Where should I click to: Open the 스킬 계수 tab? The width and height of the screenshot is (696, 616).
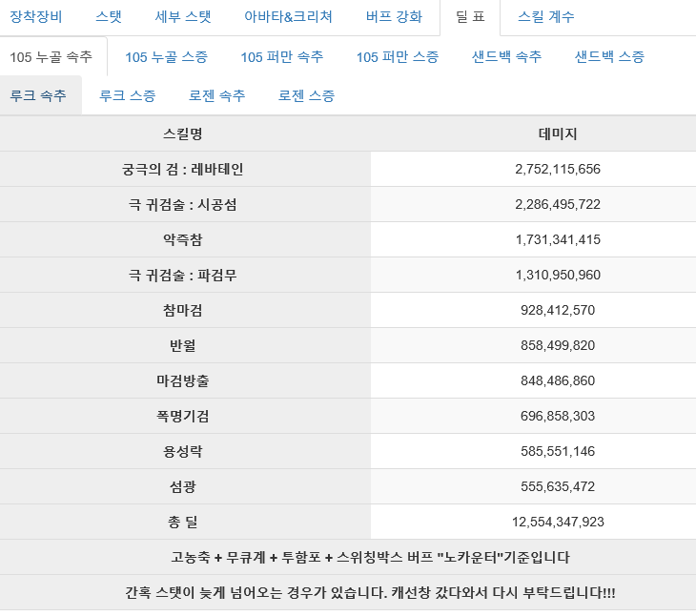point(546,17)
